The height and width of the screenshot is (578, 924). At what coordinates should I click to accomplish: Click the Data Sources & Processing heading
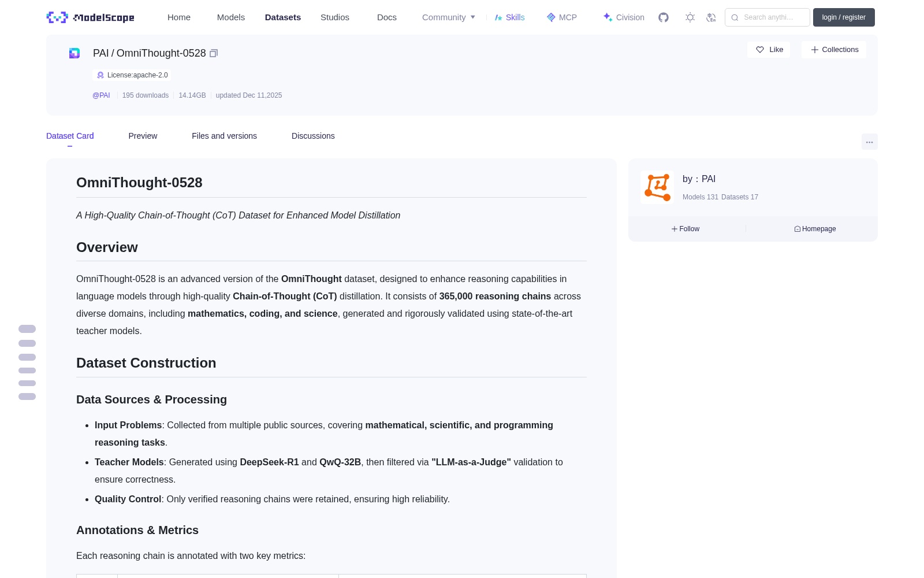tap(151, 399)
